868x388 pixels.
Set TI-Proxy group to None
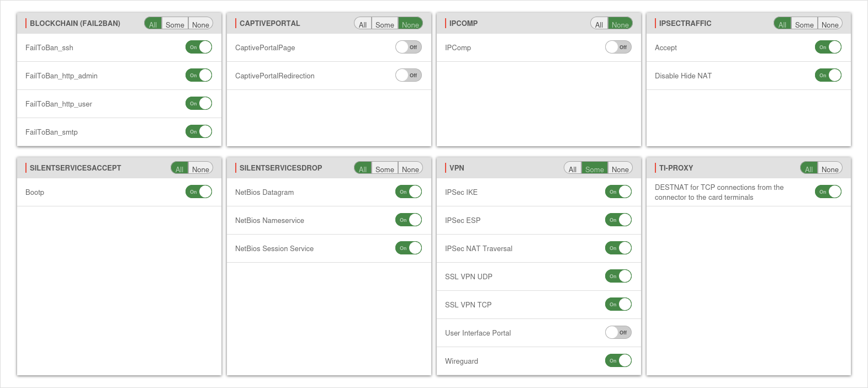[830, 169]
